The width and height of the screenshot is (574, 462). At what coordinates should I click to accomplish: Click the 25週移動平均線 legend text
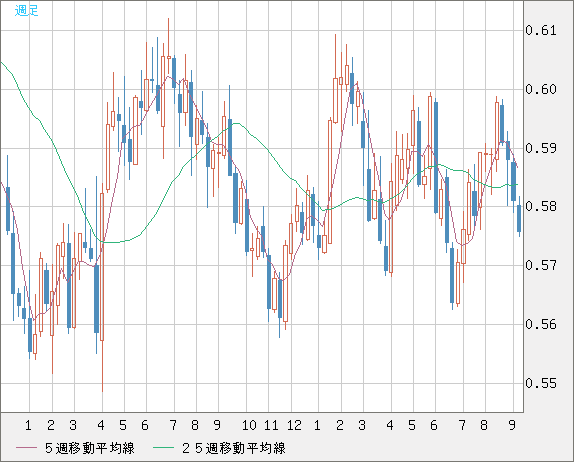[234, 448]
